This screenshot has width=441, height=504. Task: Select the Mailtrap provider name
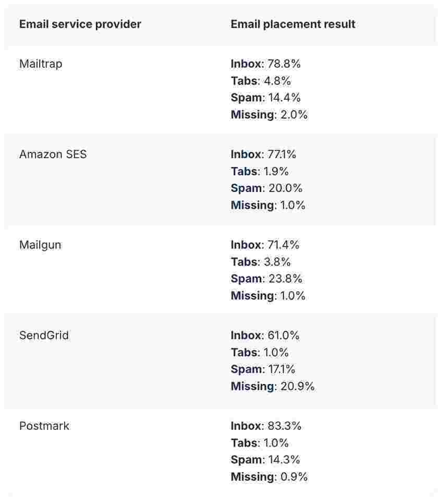(41, 64)
